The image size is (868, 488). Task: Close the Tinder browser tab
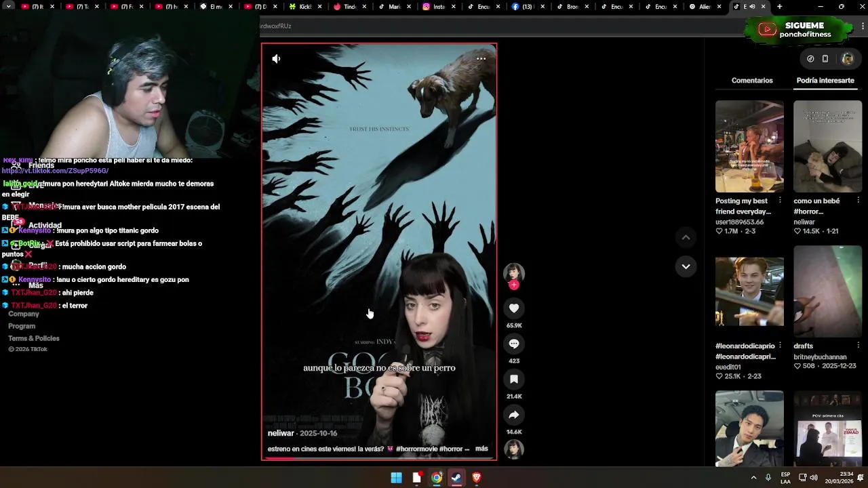366,7
